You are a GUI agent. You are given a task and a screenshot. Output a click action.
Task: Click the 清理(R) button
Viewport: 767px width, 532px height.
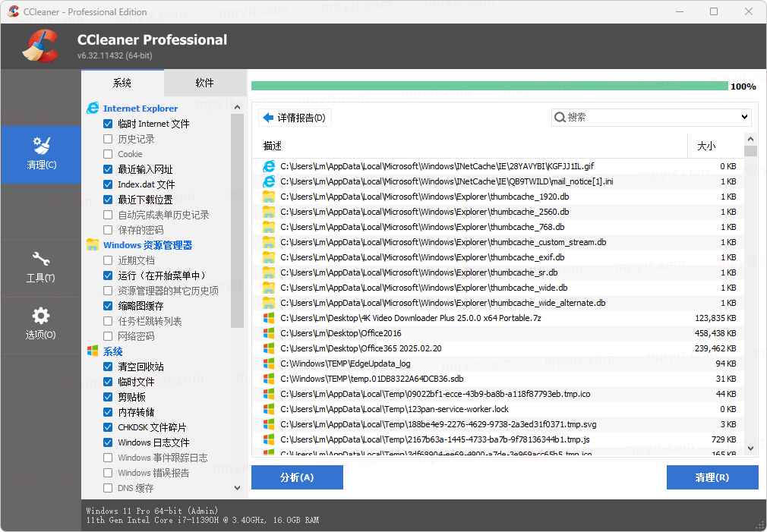(x=712, y=477)
